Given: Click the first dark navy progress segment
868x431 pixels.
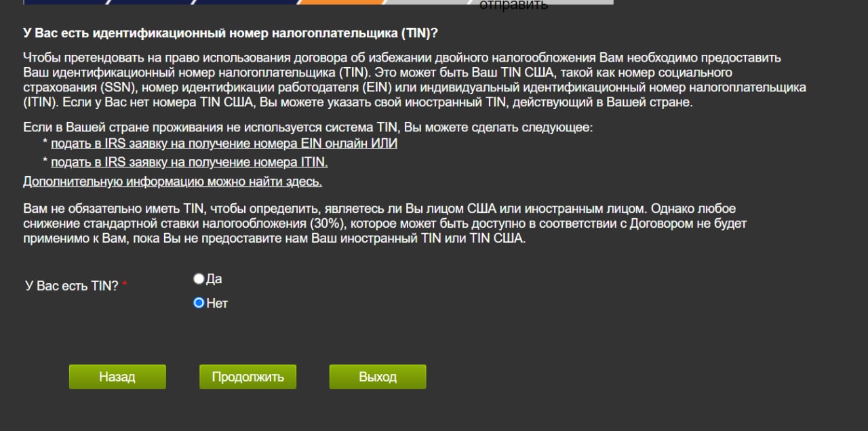Looking at the screenshot, I should [x=64, y=2].
